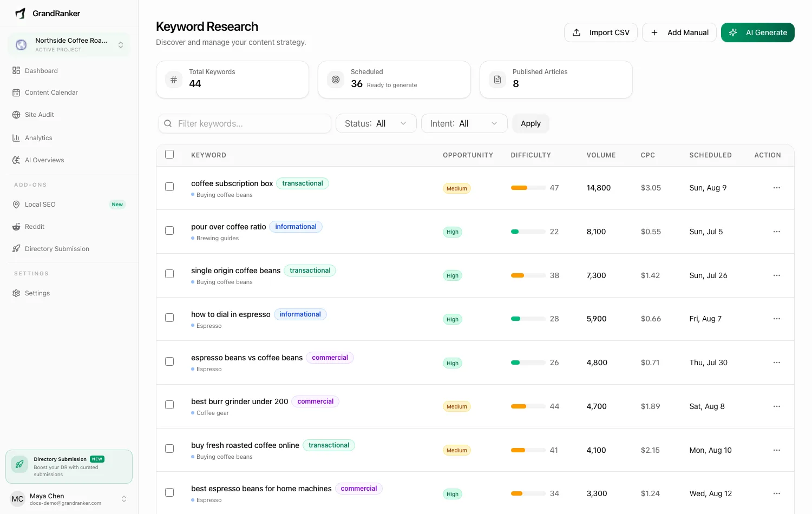812x514 pixels.
Task: Click the Difficulty column header
Action: [531, 155]
